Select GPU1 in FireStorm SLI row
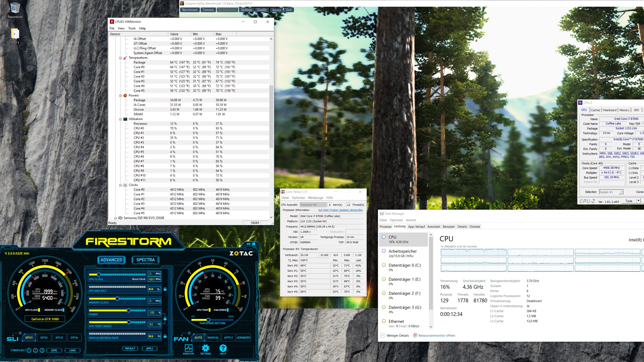Screen dimensions: 644x362 pos(29,337)
